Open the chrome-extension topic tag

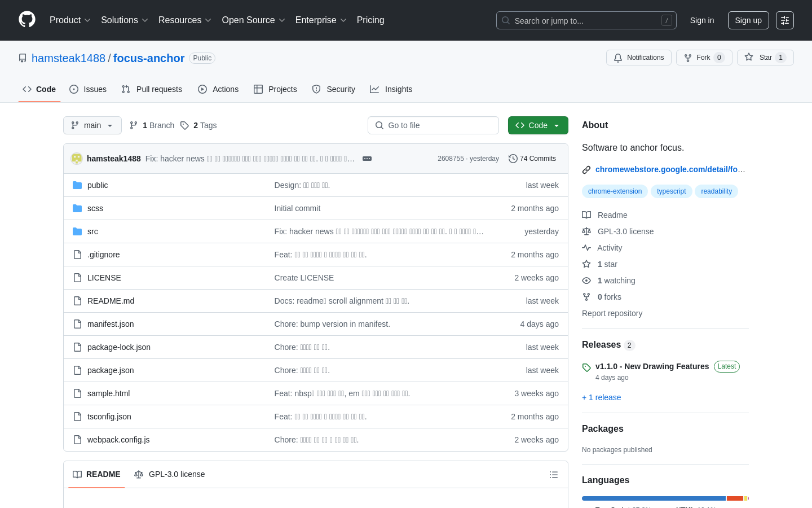click(615, 191)
